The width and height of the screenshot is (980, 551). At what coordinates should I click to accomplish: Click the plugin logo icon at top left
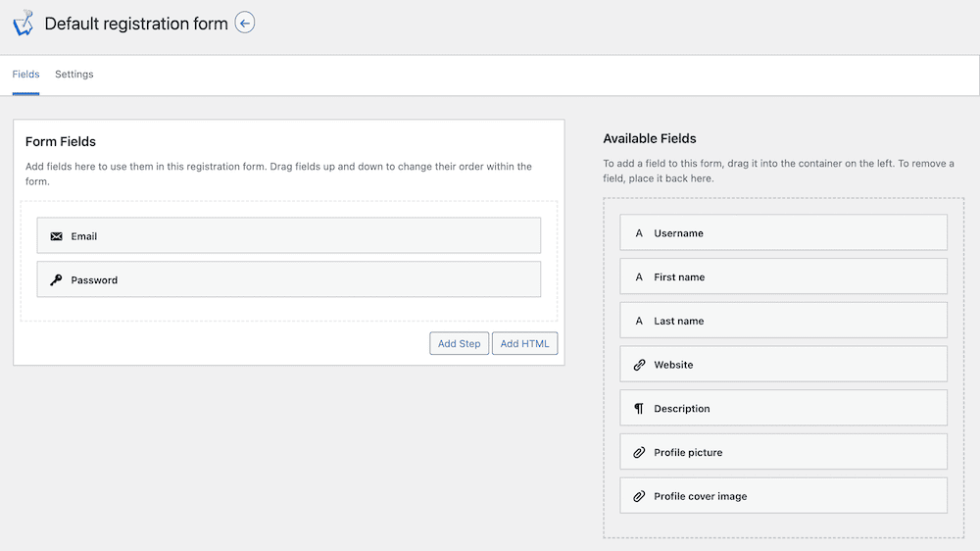(x=24, y=24)
